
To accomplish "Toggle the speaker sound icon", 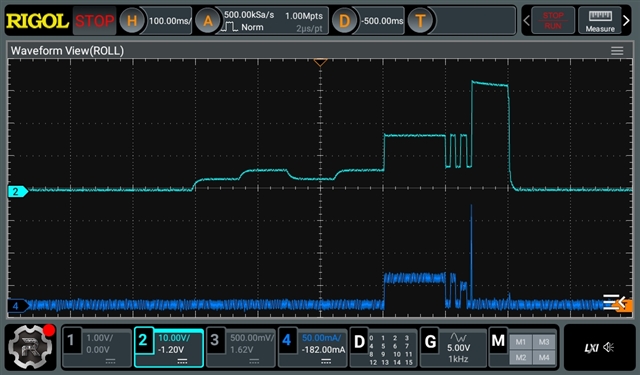I will click(x=609, y=347).
